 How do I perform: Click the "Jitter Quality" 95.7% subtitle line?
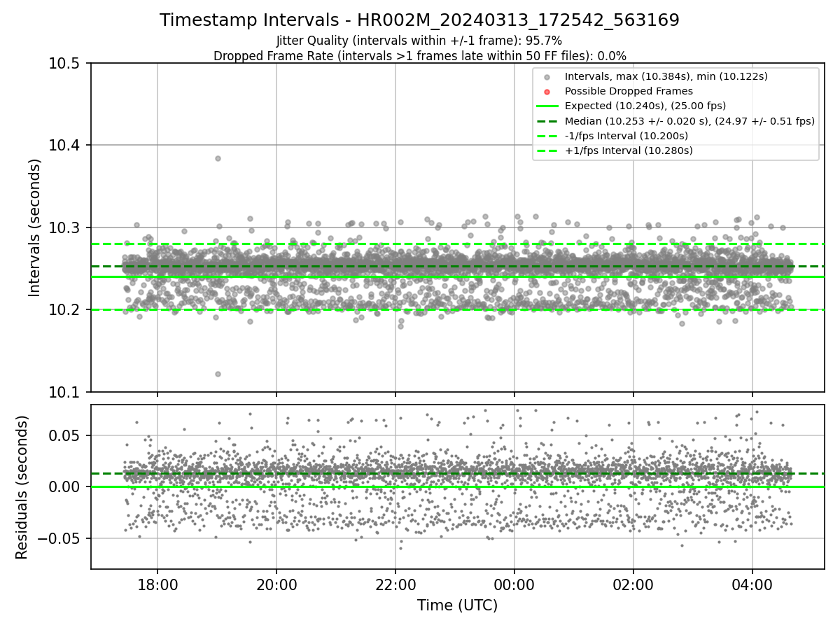tap(419, 41)
